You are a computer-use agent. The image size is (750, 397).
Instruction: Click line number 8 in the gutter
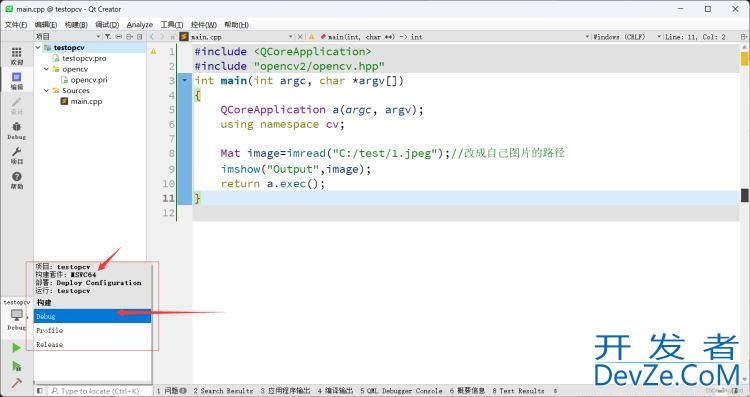point(171,154)
